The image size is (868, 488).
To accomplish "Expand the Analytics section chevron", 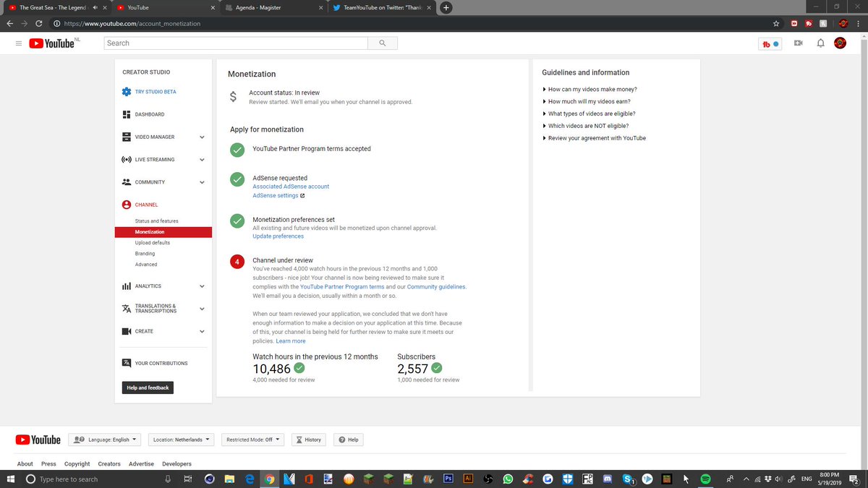I will [x=202, y=286].
